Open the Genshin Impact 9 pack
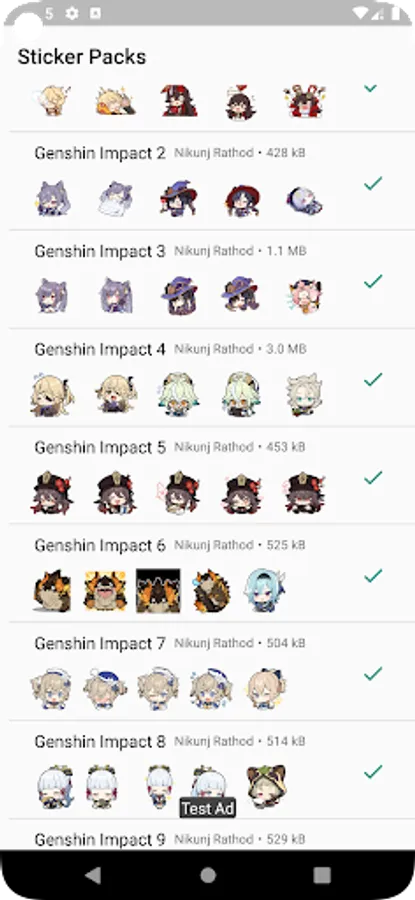The image size is (415, 900). pos(100,840)
